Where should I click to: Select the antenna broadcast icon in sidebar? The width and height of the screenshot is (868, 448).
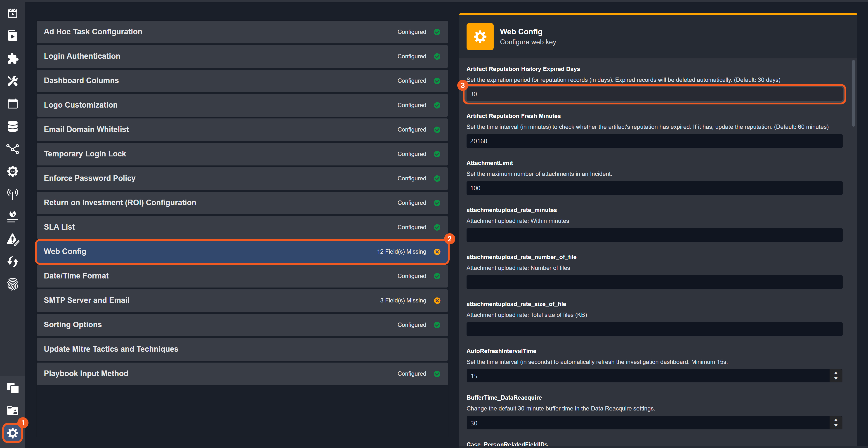tap(12, 194)
